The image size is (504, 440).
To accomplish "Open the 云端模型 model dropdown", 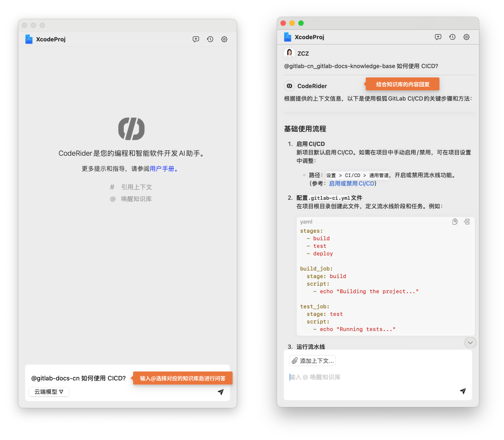I will [x=49, y=392].
